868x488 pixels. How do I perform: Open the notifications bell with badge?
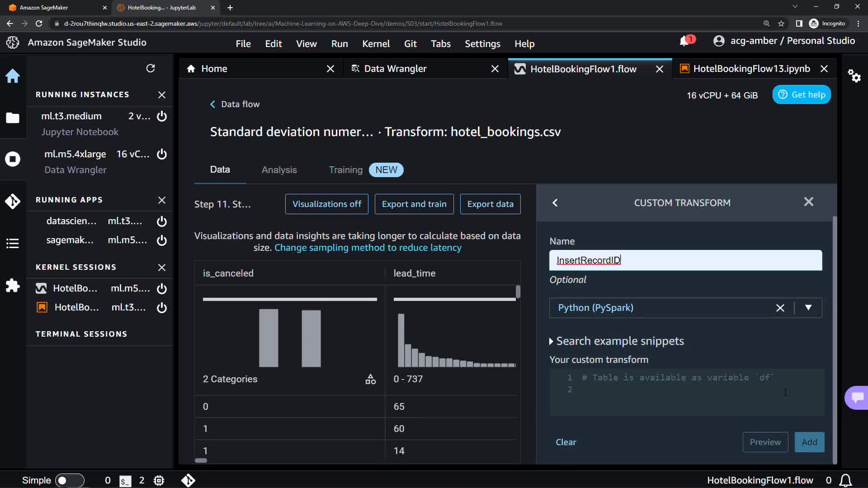coord(684,41)
